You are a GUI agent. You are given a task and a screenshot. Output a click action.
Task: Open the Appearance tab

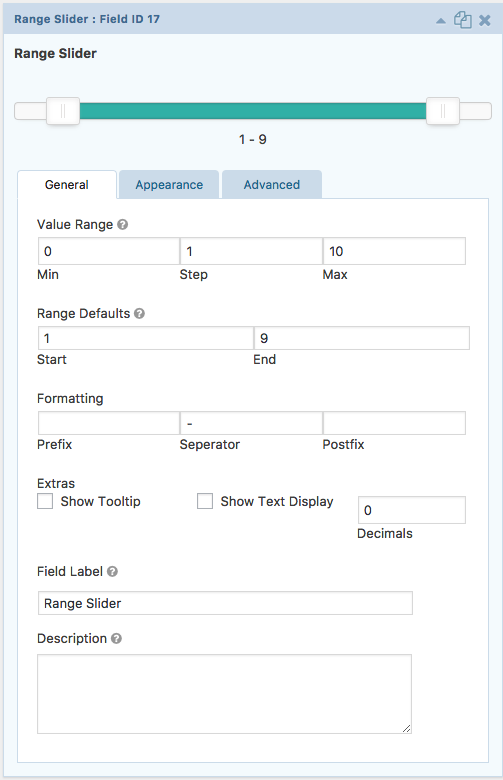(x=169, y=185)
